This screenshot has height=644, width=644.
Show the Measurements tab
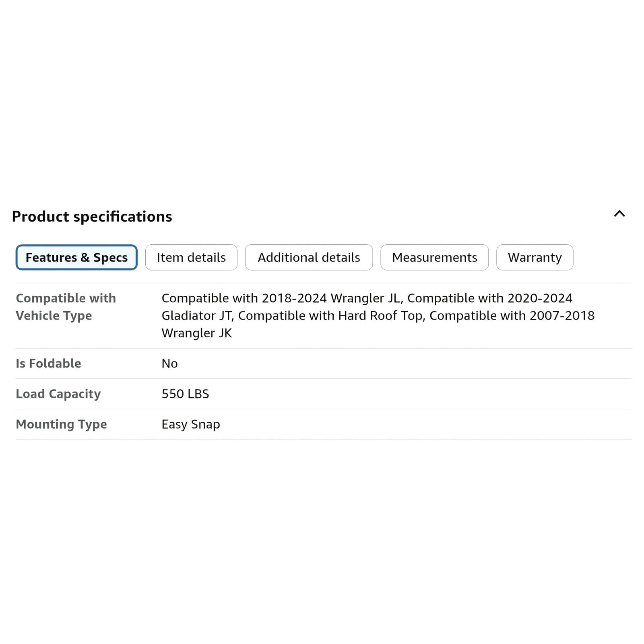tap(434, 257)
